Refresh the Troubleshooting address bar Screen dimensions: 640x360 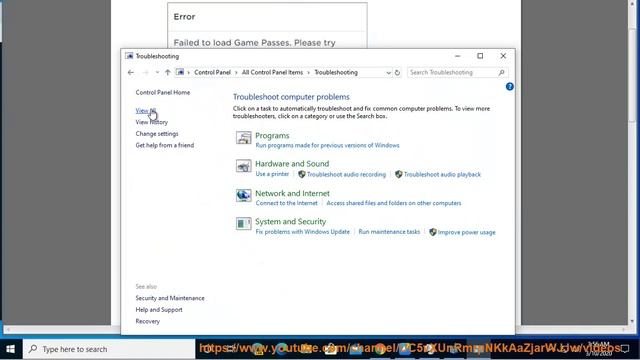397,72
